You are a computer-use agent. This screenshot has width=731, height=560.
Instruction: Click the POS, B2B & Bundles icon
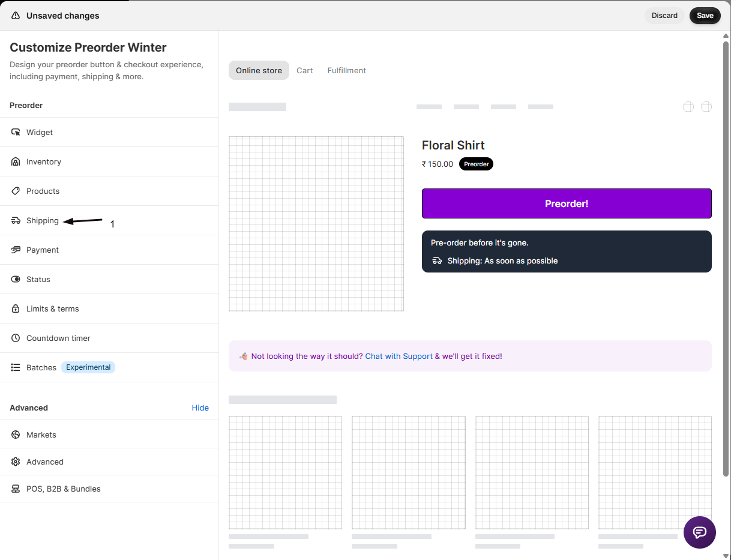tap(16, 489)
